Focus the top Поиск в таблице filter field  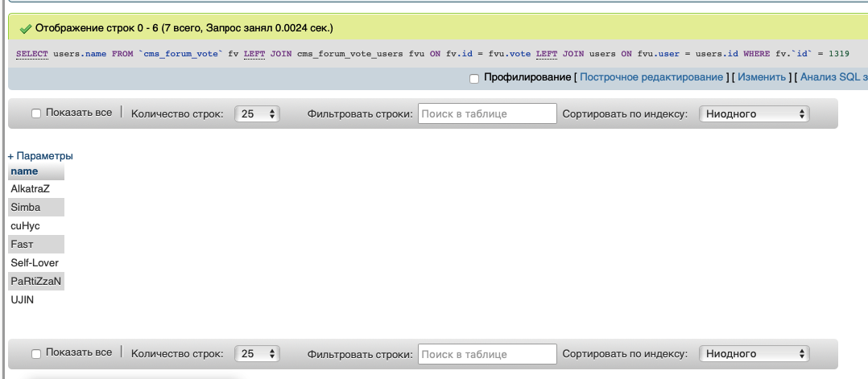pos(487,113)
